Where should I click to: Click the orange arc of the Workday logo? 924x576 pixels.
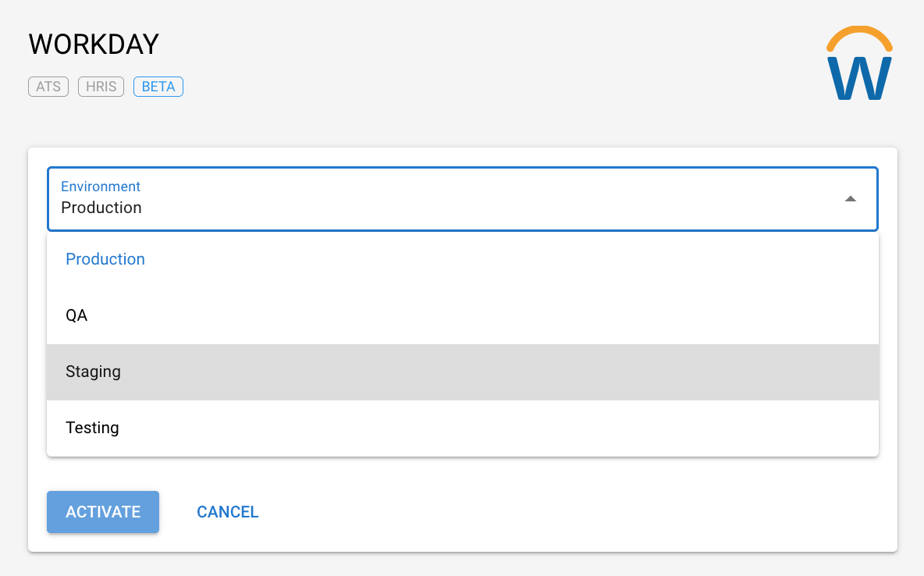[858, 31]
